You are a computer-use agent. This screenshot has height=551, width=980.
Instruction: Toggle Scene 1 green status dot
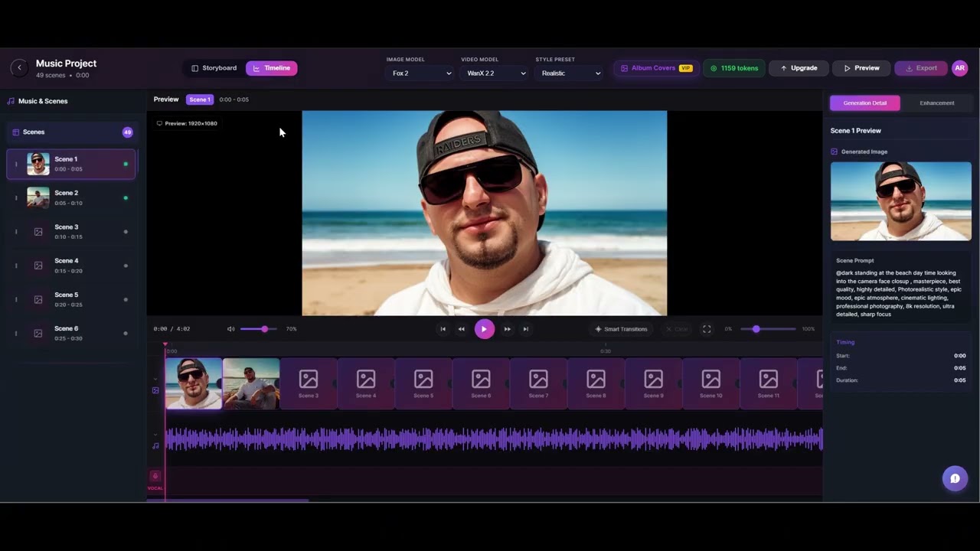(126, 164)
